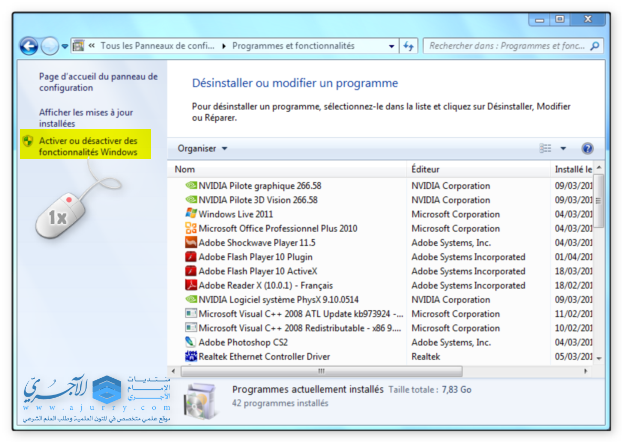The height and width of the screenshot is (442, 622).
Task: Click the Adobe Reader X program icon
Action: click(191, 285)
